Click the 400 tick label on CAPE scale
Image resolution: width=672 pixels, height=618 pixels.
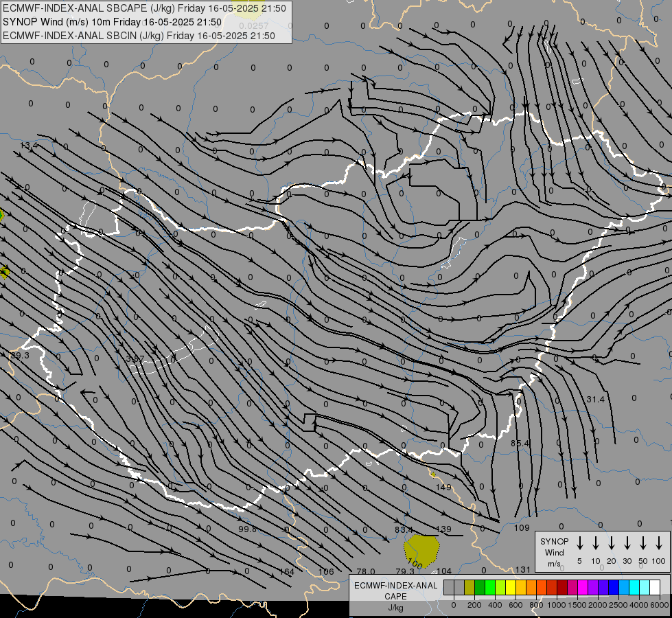[495, 605]
